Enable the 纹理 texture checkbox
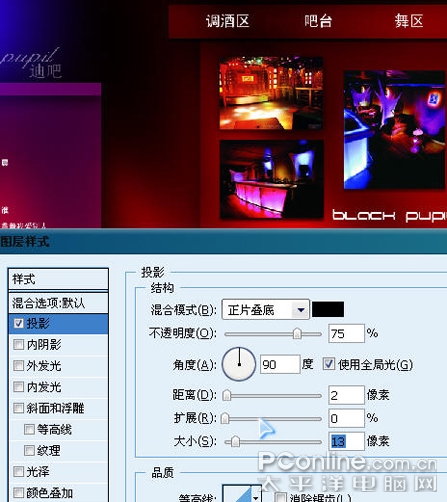This screenshot has width=447, height=502. (29, 451)
